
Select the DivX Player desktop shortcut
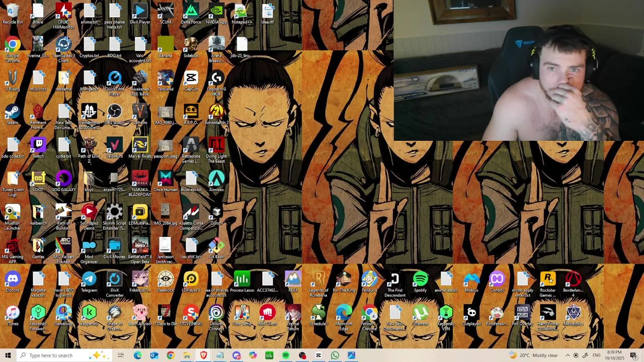[140, 14]
